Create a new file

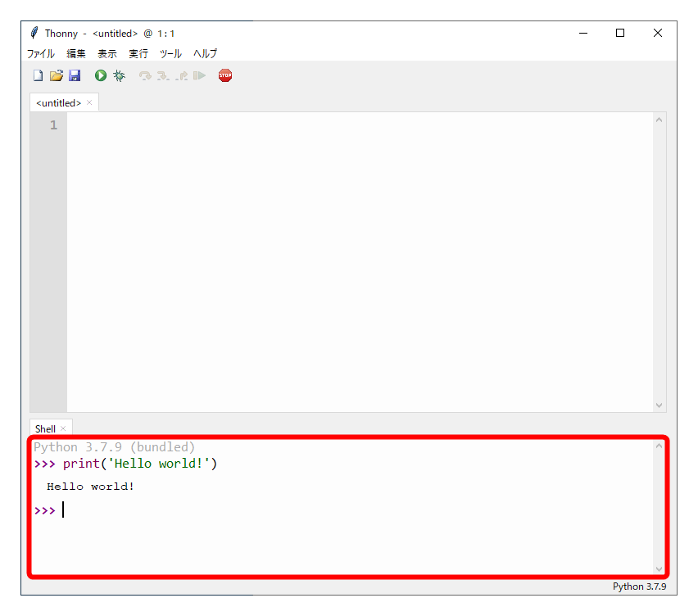click(38, 75)
